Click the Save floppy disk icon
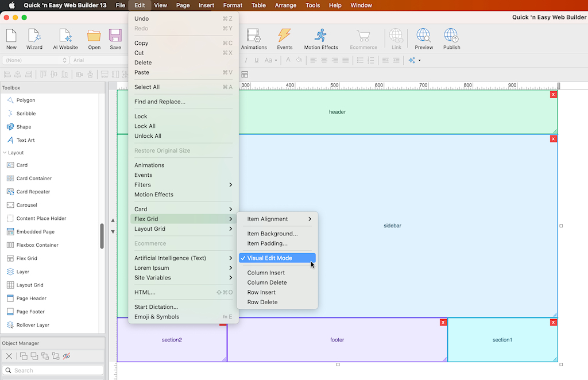The height and width of the screenshot is (380, 588). (x=115, y=39)
